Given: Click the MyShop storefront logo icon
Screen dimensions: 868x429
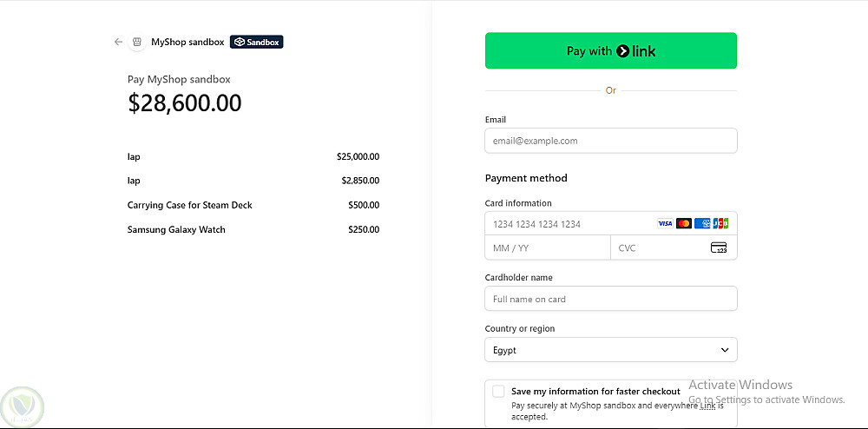Looking at the screenshot, I should (x=137, y=42).
